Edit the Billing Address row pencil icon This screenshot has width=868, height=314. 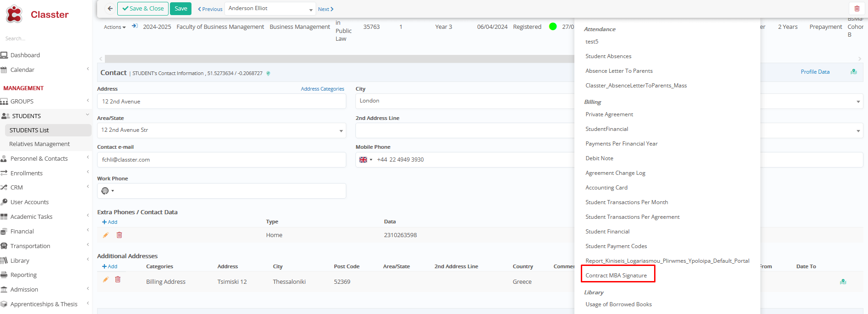(x=106, y=280)
